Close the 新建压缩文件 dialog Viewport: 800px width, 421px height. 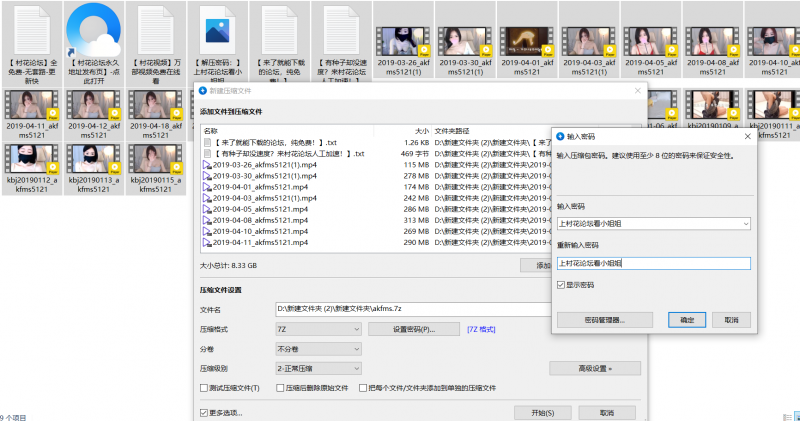tap(638, 90)
